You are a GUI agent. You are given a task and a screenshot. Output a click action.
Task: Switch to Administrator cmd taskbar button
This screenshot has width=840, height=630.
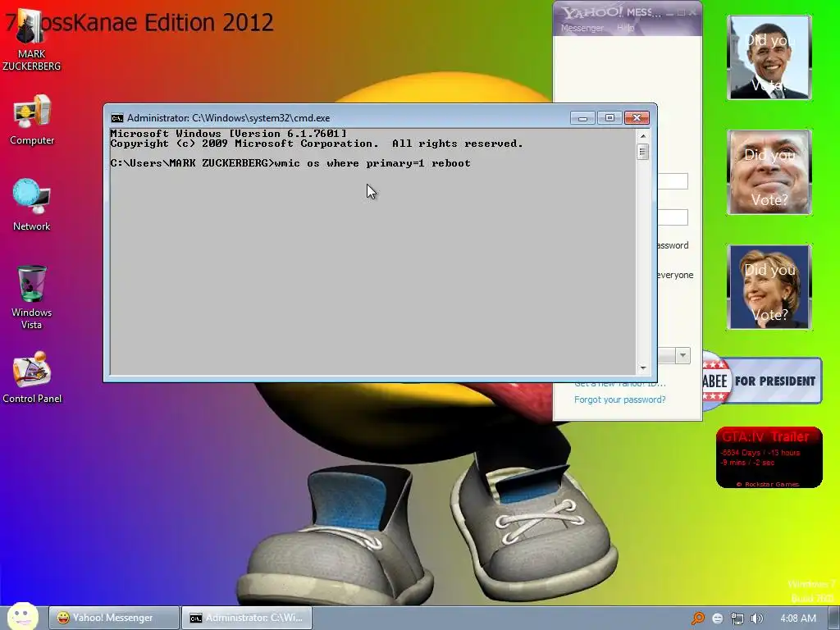point(247,618)
